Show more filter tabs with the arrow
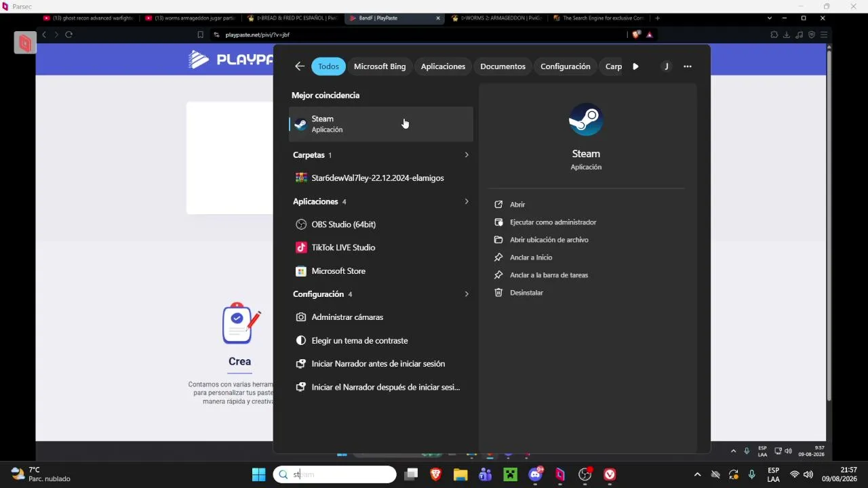 point(635,66)
